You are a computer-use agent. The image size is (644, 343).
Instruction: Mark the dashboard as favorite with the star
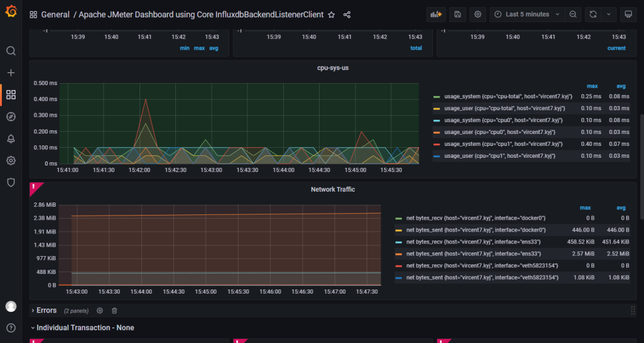pyautogui.click(x=331, y=14)
